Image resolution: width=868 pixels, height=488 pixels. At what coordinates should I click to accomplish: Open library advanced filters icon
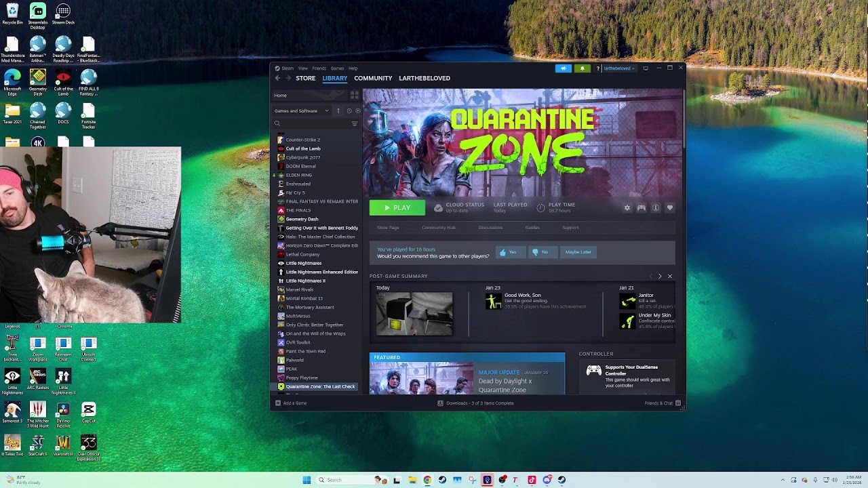point(354,123)
